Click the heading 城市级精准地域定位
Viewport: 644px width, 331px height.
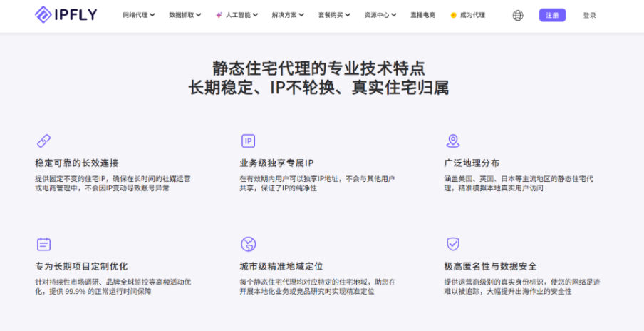point(281,267)
